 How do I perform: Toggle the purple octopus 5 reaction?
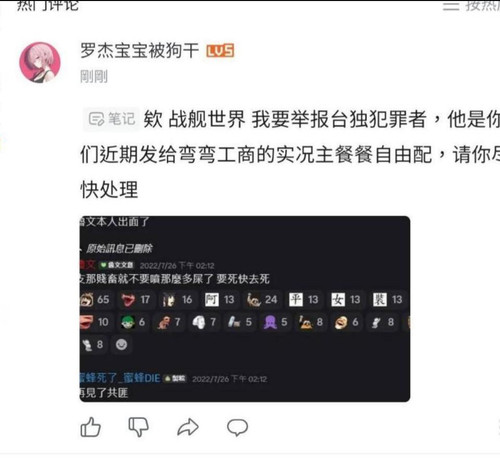tap(275, 322)
